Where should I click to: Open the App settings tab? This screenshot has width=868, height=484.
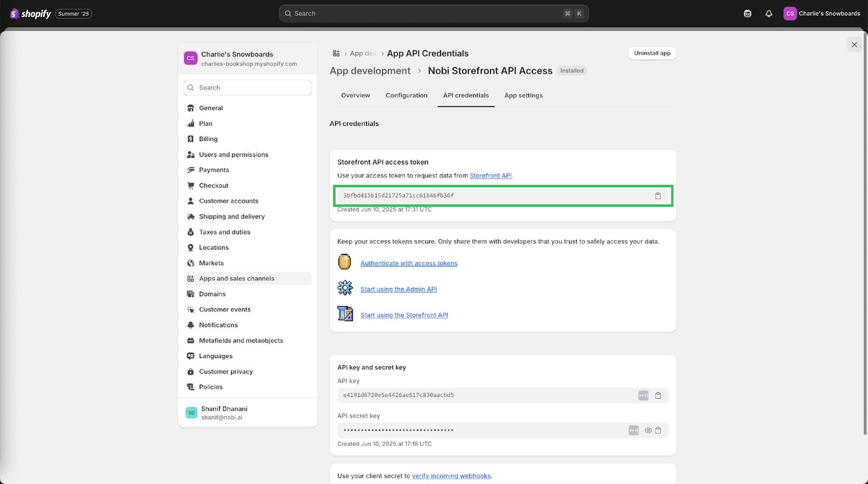523,95
